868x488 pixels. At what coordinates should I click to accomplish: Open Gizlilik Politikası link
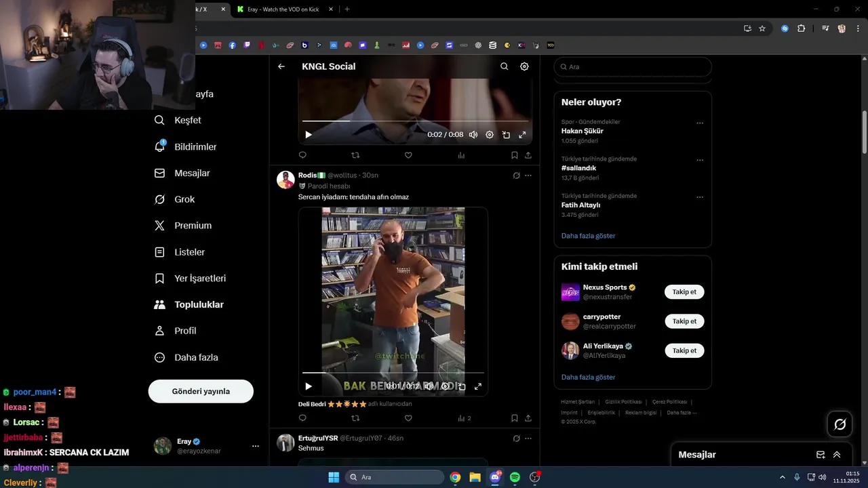coord(623,402)
